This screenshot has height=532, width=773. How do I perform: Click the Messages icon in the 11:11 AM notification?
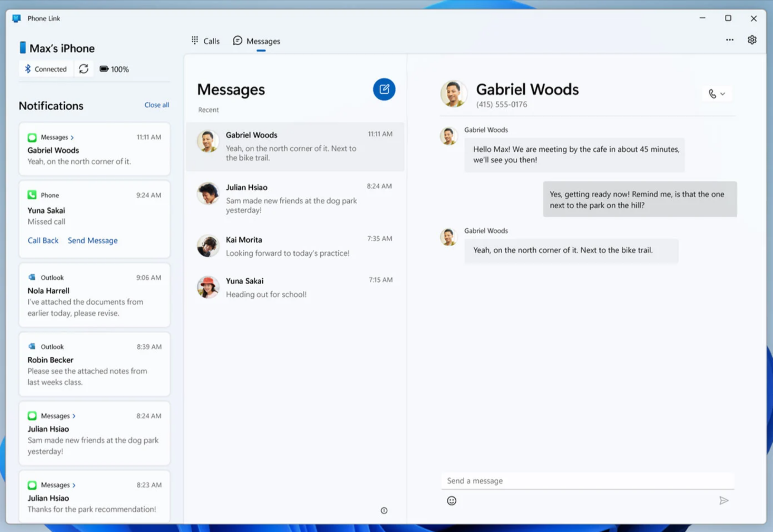32,137
